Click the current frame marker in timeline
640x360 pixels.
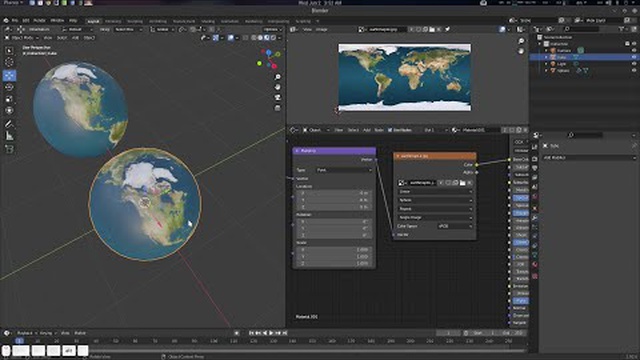click(x=19, y=341)
